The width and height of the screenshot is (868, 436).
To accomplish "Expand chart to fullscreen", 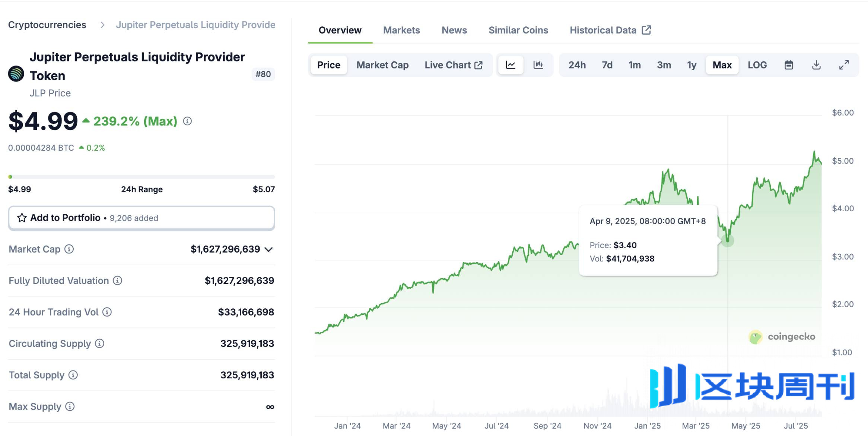I will click(x=844, y=65).
